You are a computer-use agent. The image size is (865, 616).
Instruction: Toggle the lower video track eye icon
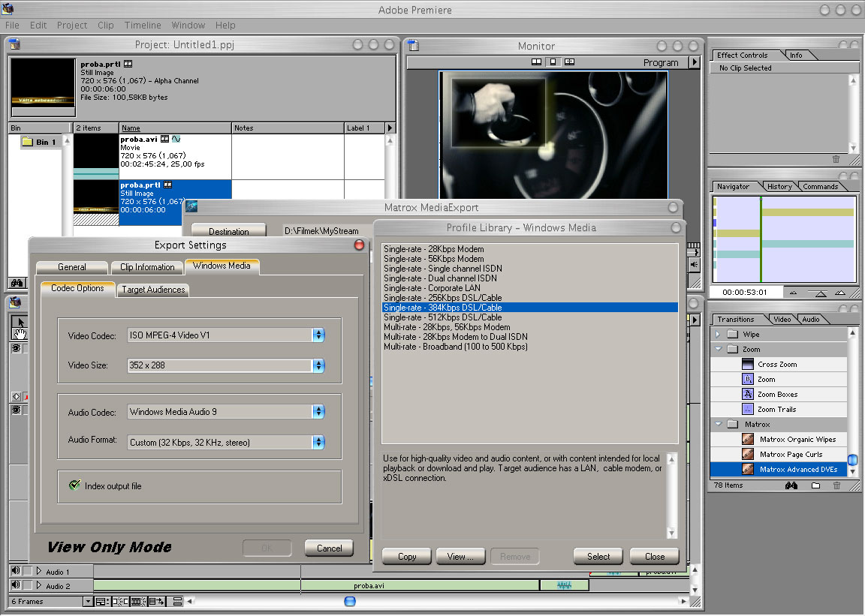pos(16,410)
